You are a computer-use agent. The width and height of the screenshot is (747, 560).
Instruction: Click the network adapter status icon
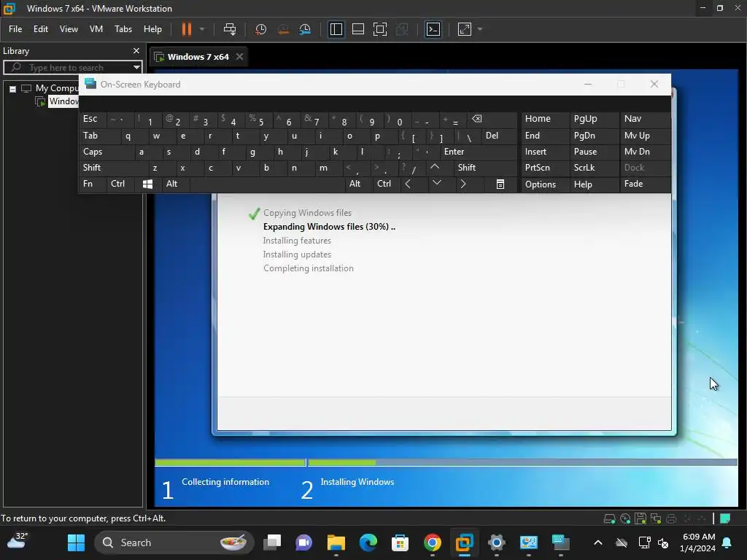[656, 518]
